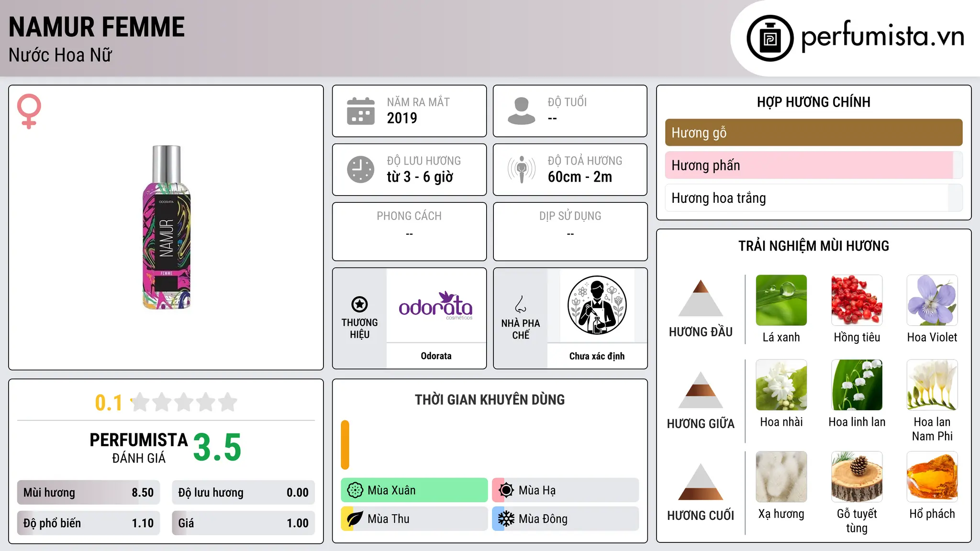Click the Mùa Thu leaf icon

pyautogui.click(x=355, y=519)
